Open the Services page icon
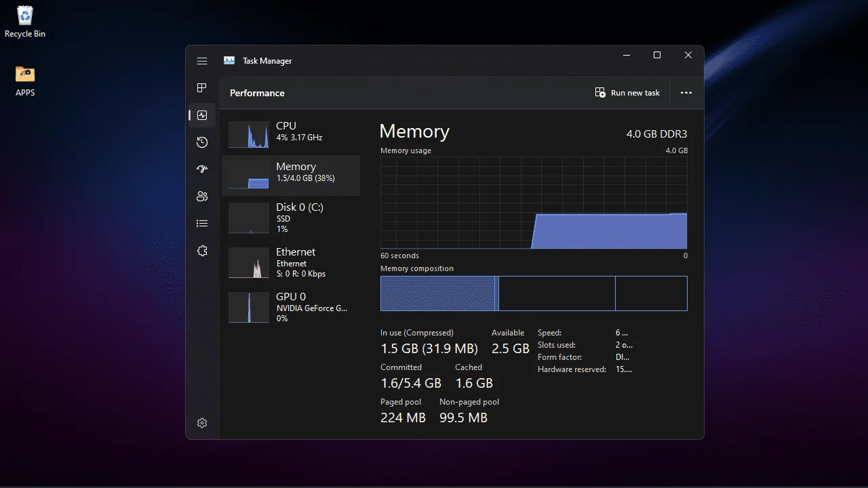Image resolution: width=868 pixels, height=488 pixels. coord(202,251)
